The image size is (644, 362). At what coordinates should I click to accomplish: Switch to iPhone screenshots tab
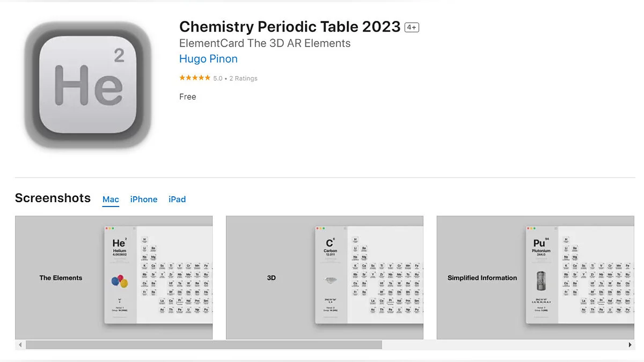(144, 200)
